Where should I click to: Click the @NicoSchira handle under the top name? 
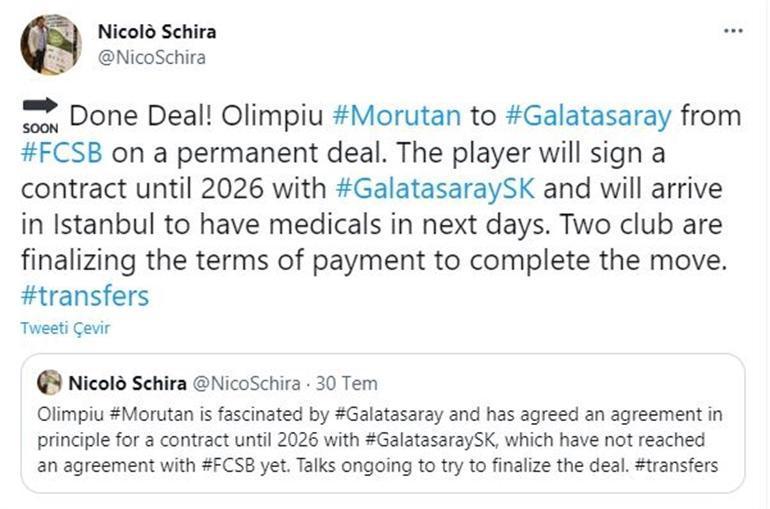151,57
